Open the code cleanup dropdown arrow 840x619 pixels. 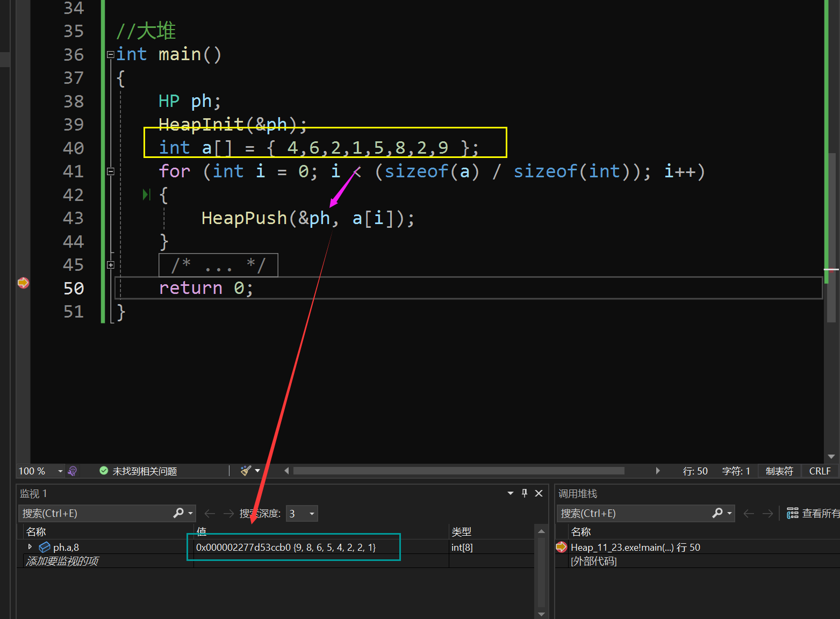(257, 471)
